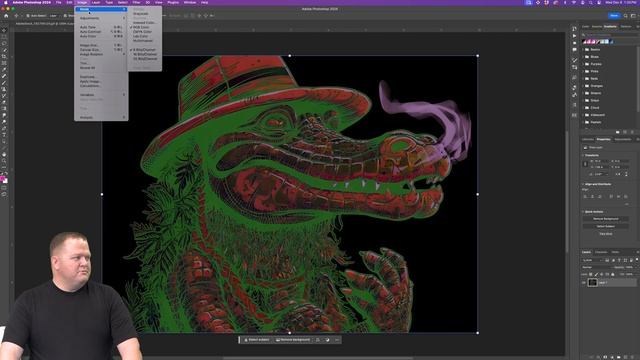The image size is (640, 360).
Task: Expand the Oranges gradient folder
Action: coord(583,86)
